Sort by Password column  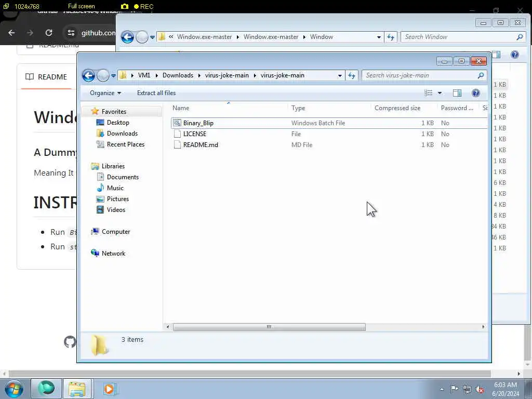pyautogui.click(x=458, y=108)
